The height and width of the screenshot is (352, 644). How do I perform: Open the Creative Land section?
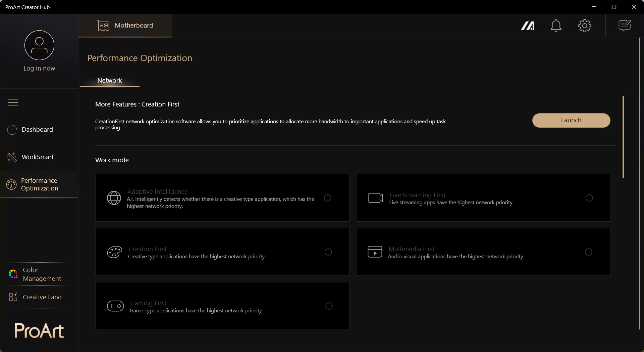[x=39, y=297]
